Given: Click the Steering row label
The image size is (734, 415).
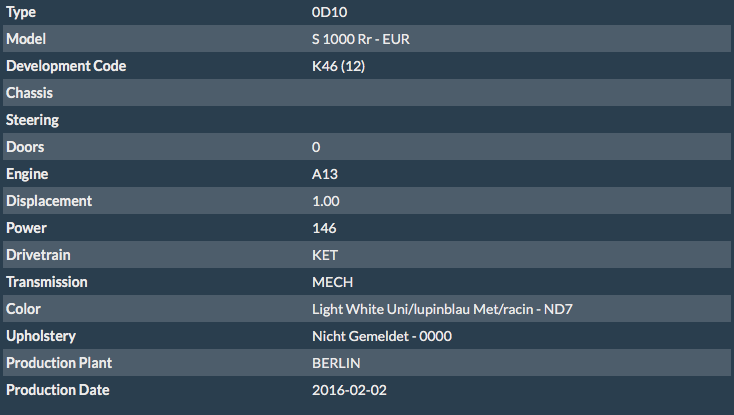Looking at the screenshot, I should (x=33, y=120).
